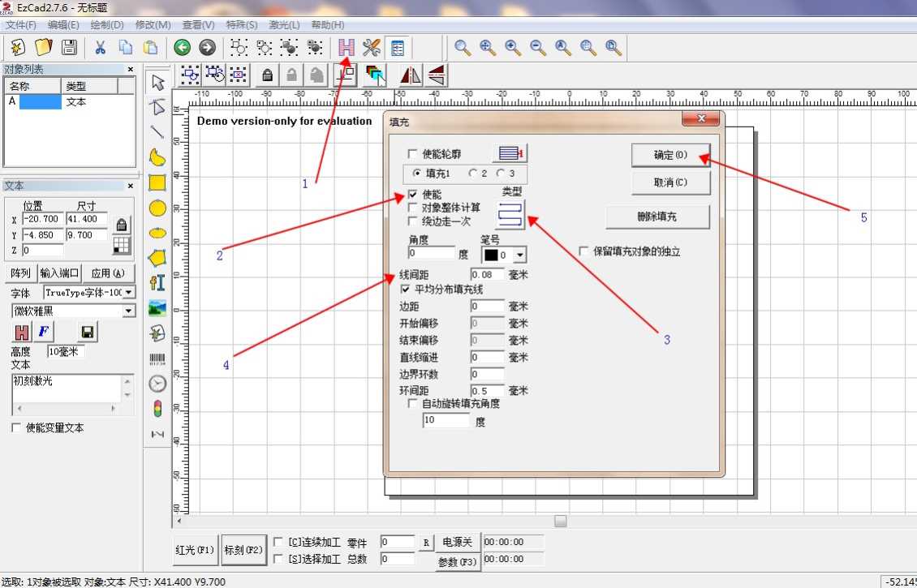Select the pick arrow tool
This screenshot has width=917, height=588.
pyautogui.click(x=157, y=82)
